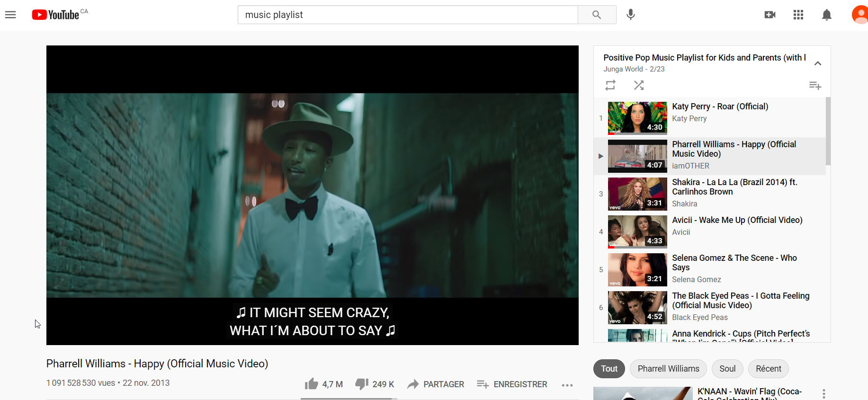Select the Tout filter chip
The image size is (868, 400).
[609, 369]
